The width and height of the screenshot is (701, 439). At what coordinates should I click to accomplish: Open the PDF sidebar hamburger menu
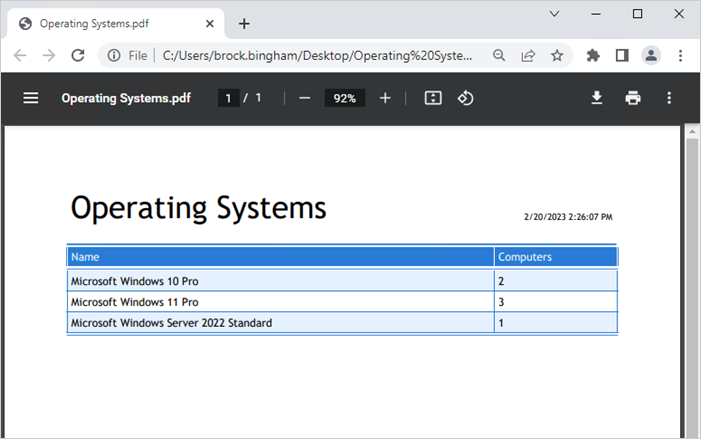click(x=30, y=98)
